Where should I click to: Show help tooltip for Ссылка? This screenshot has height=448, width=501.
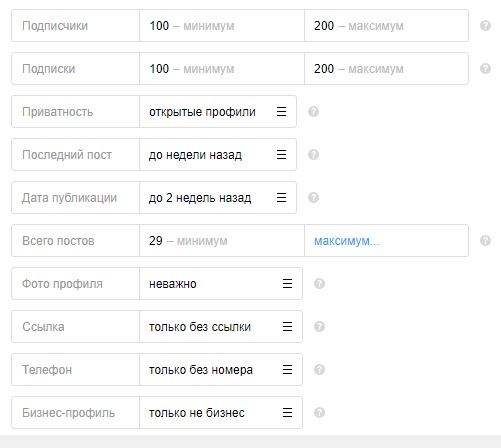click(x=319, y=327)
